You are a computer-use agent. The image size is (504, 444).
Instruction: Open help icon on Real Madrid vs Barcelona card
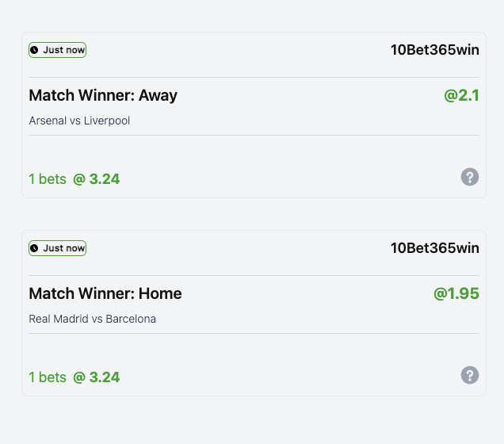[x=470, y=375]
